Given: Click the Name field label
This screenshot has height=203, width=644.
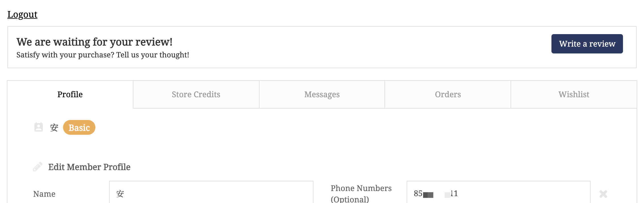Looking at the screenshot, I should (x=44, y=194).
